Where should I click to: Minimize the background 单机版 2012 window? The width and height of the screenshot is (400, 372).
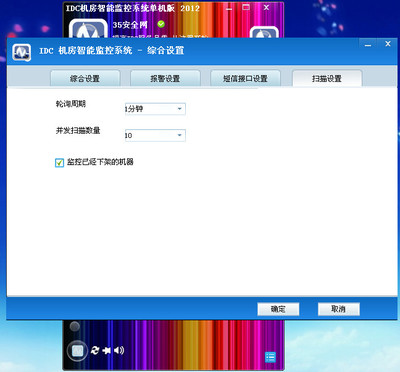pos(229,8)
